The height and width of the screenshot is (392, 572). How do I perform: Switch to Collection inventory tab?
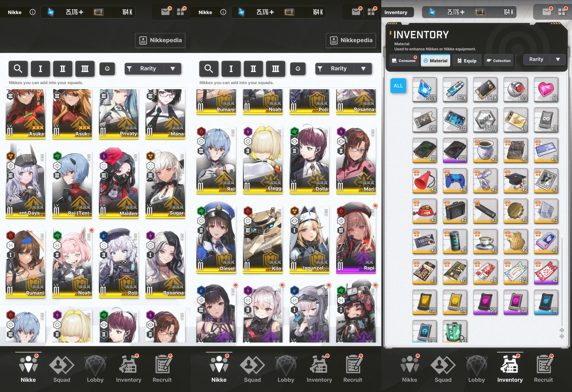499,61
